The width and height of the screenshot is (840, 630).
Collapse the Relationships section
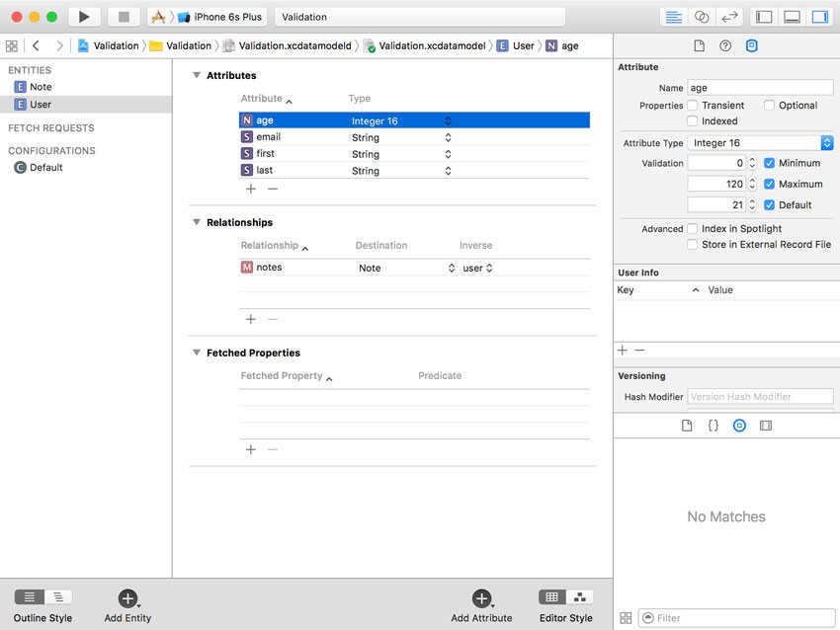pyautogui.click(x=197, y=222)
